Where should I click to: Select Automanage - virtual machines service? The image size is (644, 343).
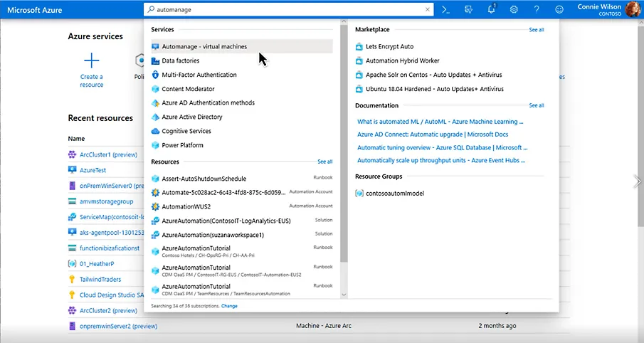click(204, 46)
